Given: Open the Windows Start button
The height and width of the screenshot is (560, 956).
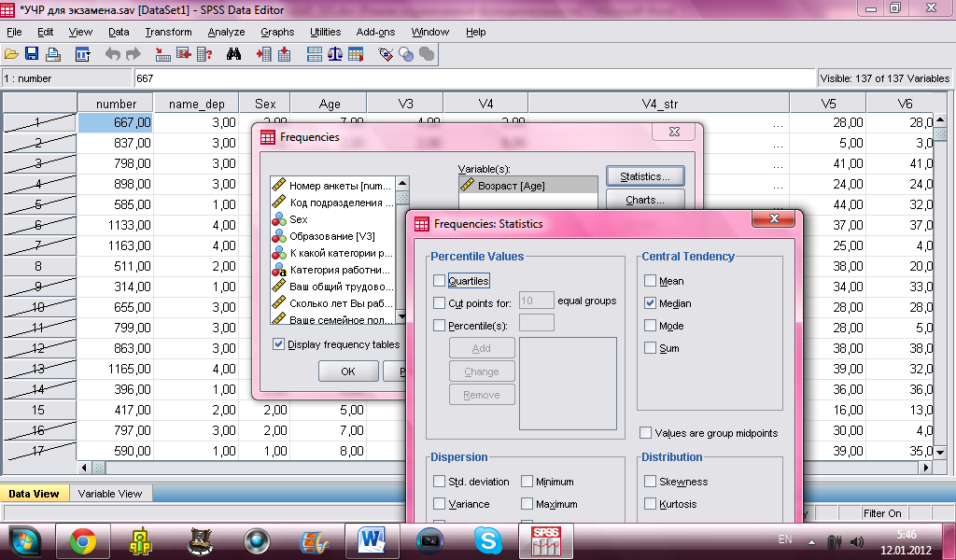Looking at the screenshot, I should tap(24, 541).
